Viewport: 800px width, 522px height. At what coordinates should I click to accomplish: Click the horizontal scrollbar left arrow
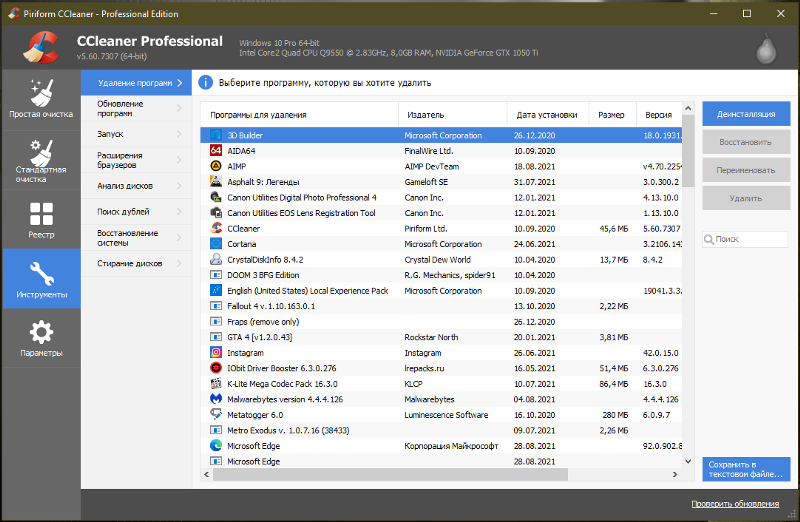206,475
